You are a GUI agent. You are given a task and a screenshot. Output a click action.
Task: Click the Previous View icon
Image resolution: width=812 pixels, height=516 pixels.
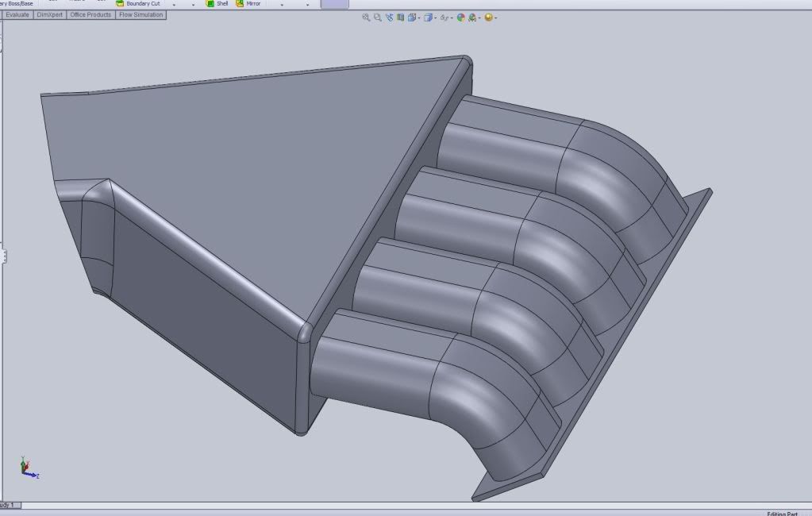click(x=389, y=17)
